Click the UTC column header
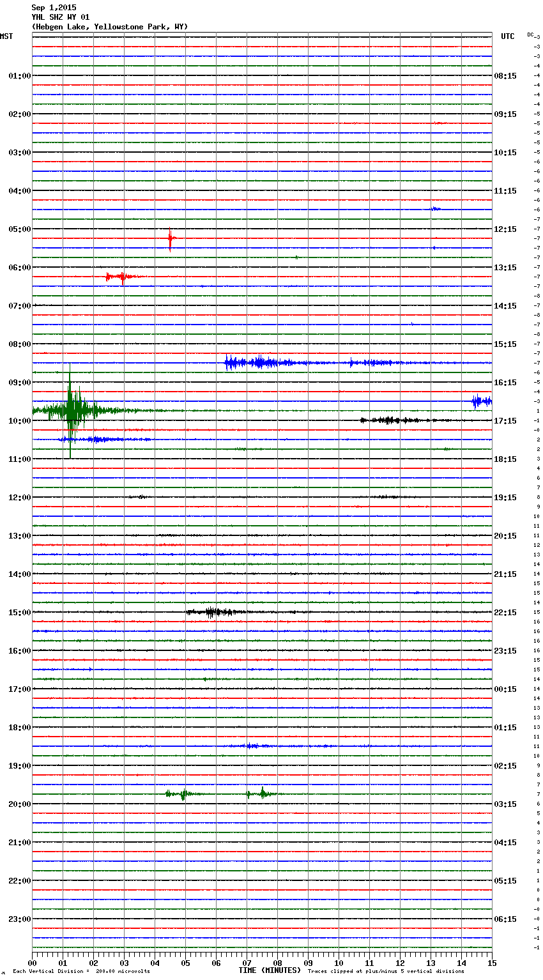The image size is (543, 980). click(507, 36)
